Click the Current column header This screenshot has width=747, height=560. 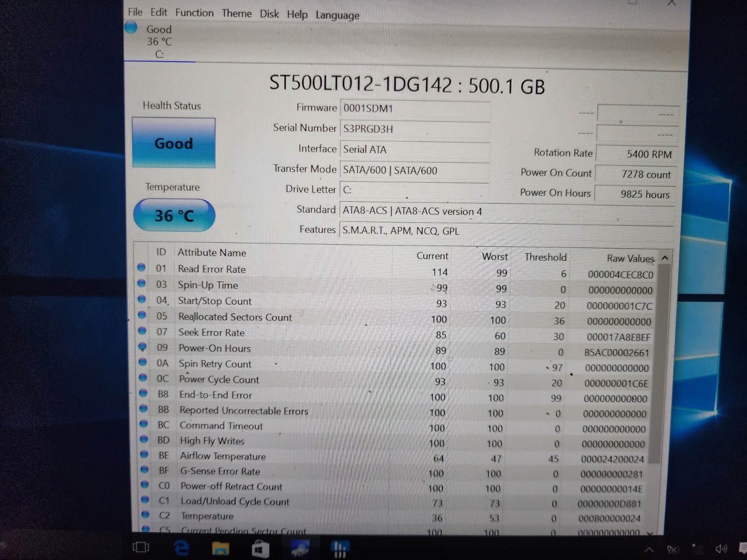[x=432, y=256]
